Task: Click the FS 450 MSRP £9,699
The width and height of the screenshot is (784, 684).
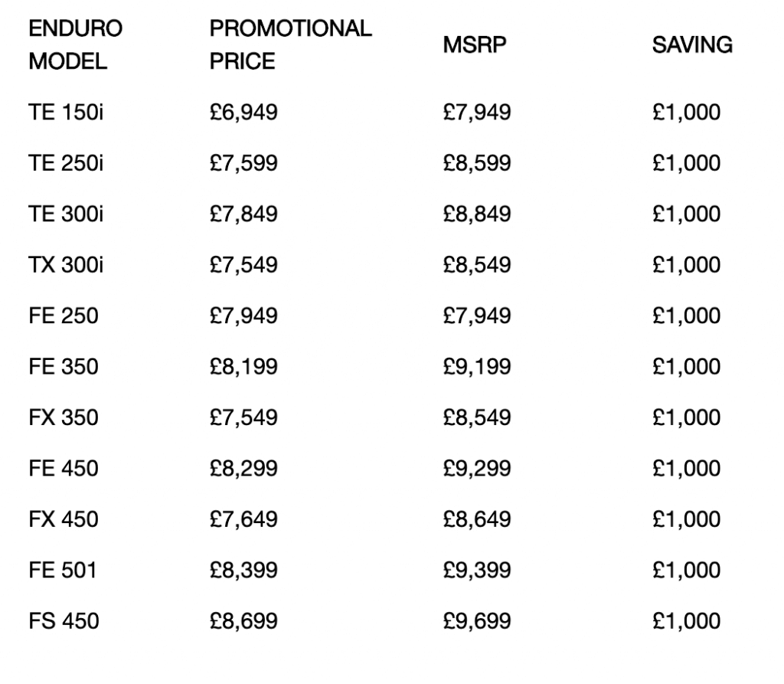Action: click(478, 620)
